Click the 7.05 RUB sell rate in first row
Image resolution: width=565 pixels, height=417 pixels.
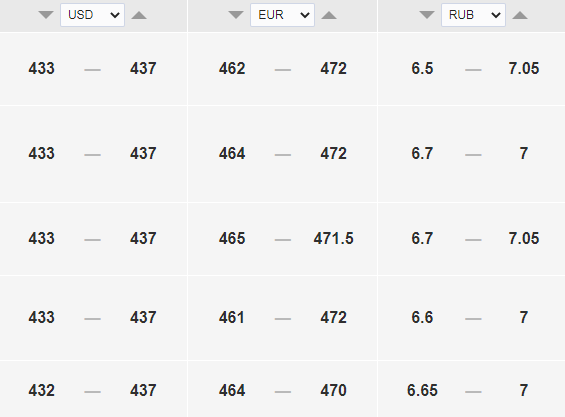coord(524,68)
